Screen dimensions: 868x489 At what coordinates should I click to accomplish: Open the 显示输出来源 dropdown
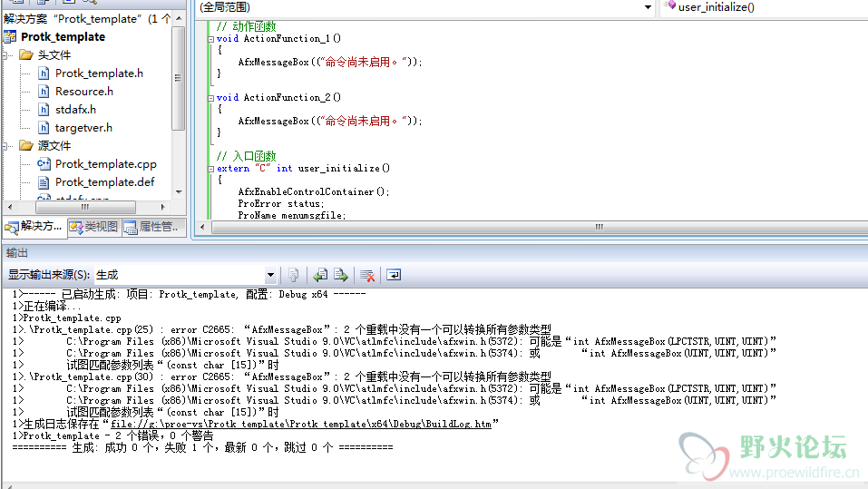tap(270, 275)
